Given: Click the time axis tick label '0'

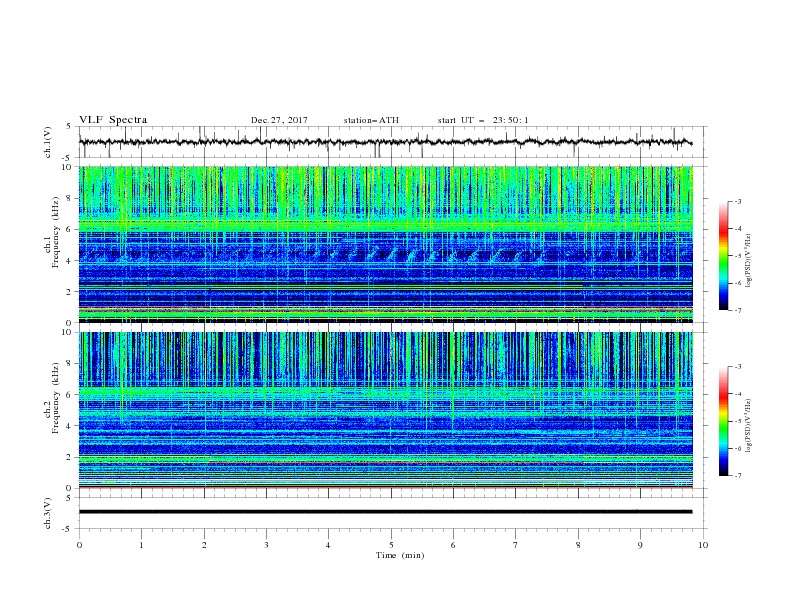Looking at the screenshot, I should click(79, 545).
